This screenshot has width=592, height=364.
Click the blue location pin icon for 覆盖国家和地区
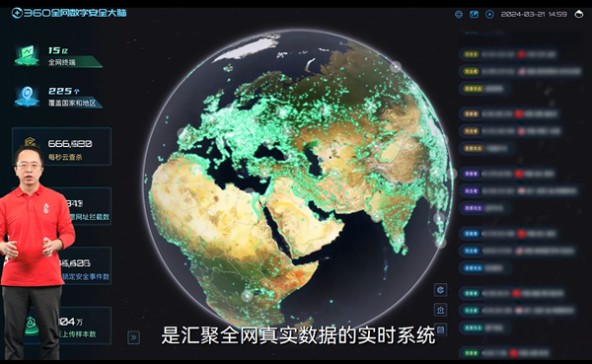coord(28,96)
